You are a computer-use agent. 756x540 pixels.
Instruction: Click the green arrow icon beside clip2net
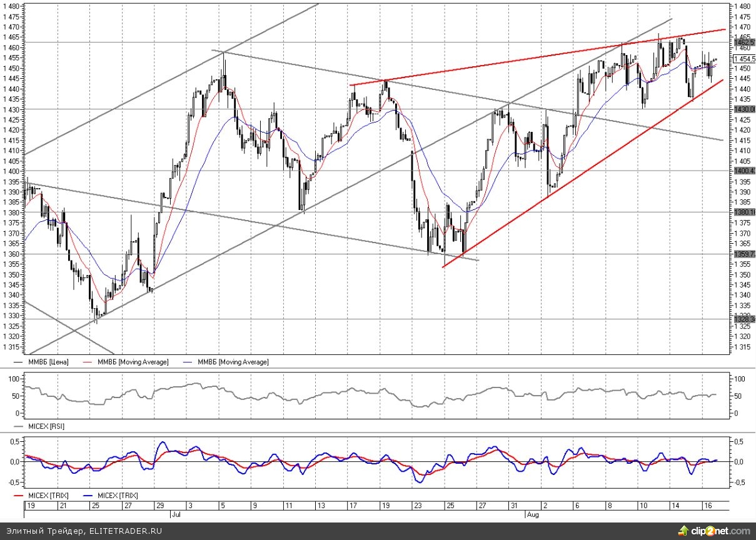coord(683,531)
